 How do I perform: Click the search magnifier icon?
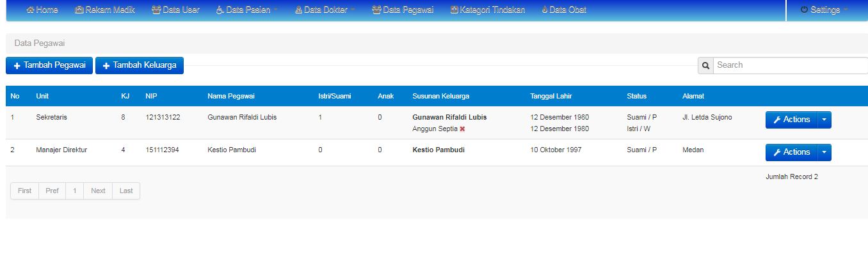click(x=705, y=65)
